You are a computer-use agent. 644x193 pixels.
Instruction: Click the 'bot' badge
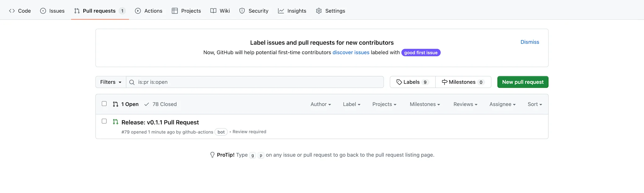pyautogui.click(x=221, y=132)
